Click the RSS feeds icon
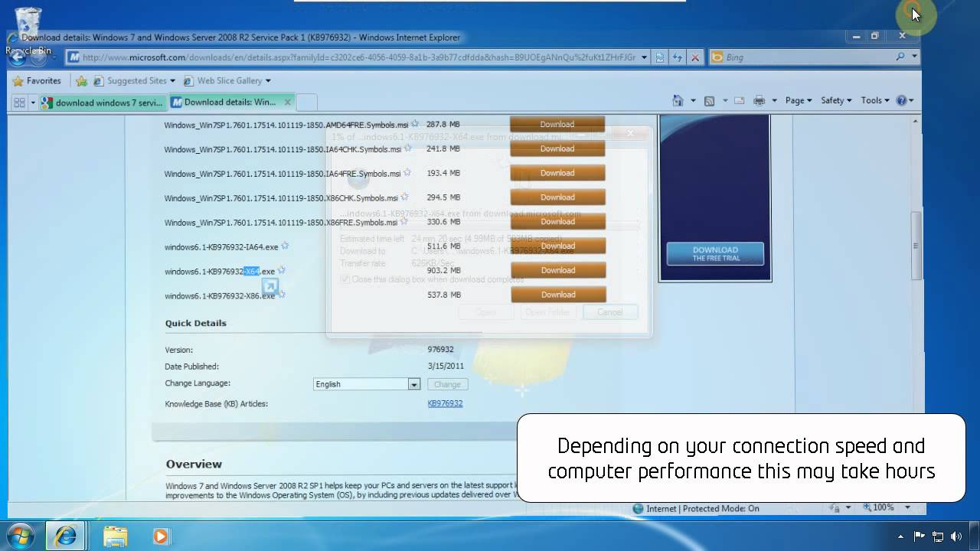 coord(709,100)
